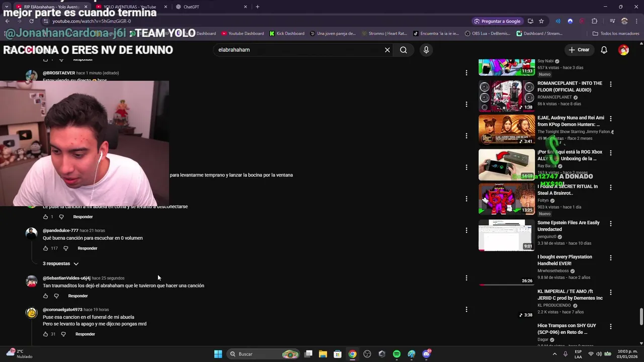Start voice search with the microphone icon
This screenshot has width=644, height=362.
coord(426,50)
